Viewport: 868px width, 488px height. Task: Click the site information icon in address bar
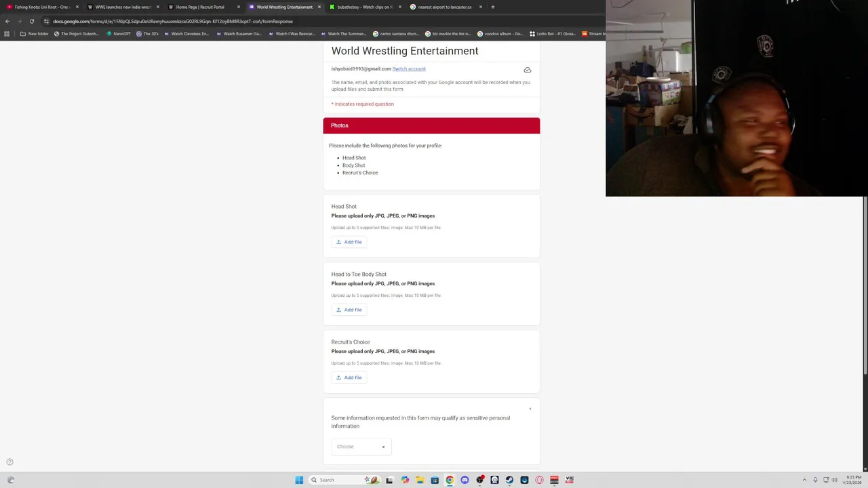[x=46, y=21]
